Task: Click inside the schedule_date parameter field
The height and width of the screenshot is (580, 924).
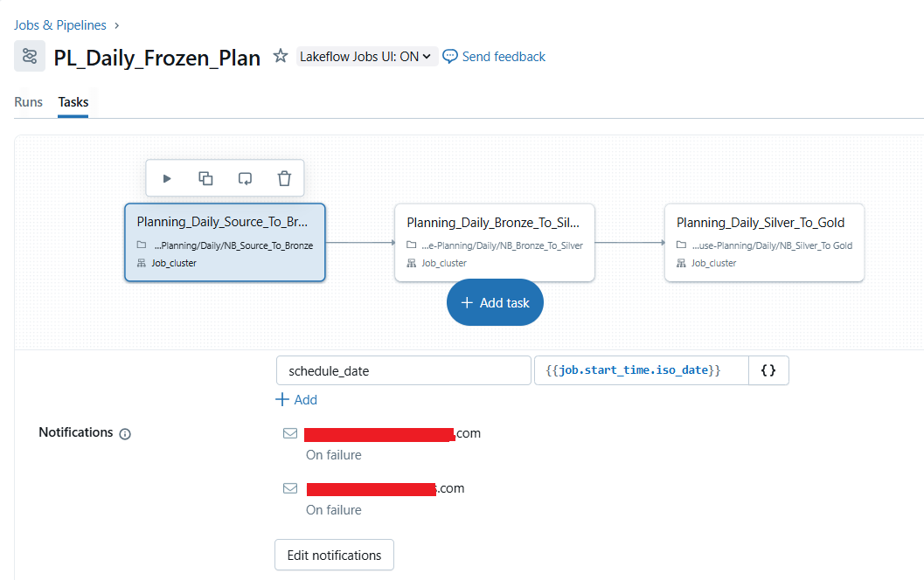Action: pyautogui.click(x=403, y=369)
